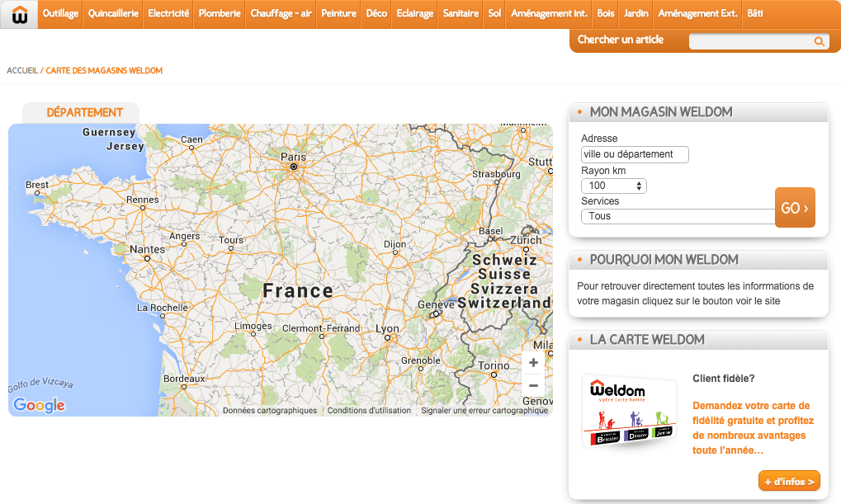Image resolution: width=841 pixels, height=504 pixels.
Task: Open the Déco menu
Action: pos(376,13)
